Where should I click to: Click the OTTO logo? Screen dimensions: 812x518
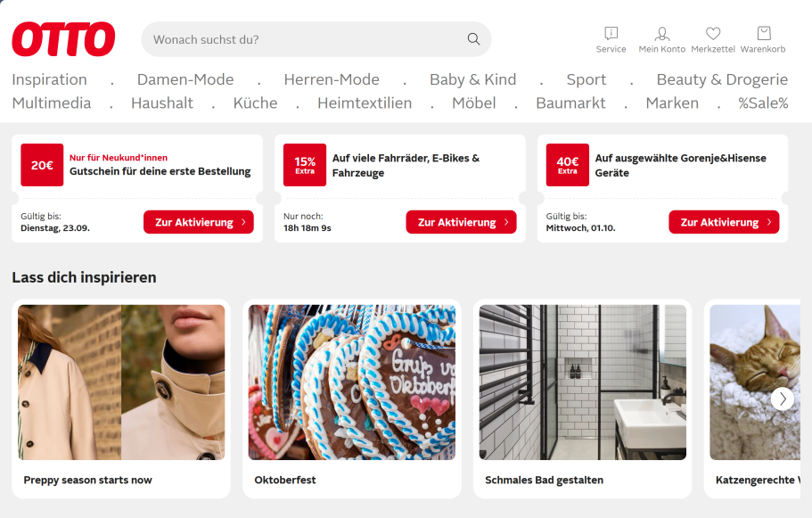(x=63, y=39)
